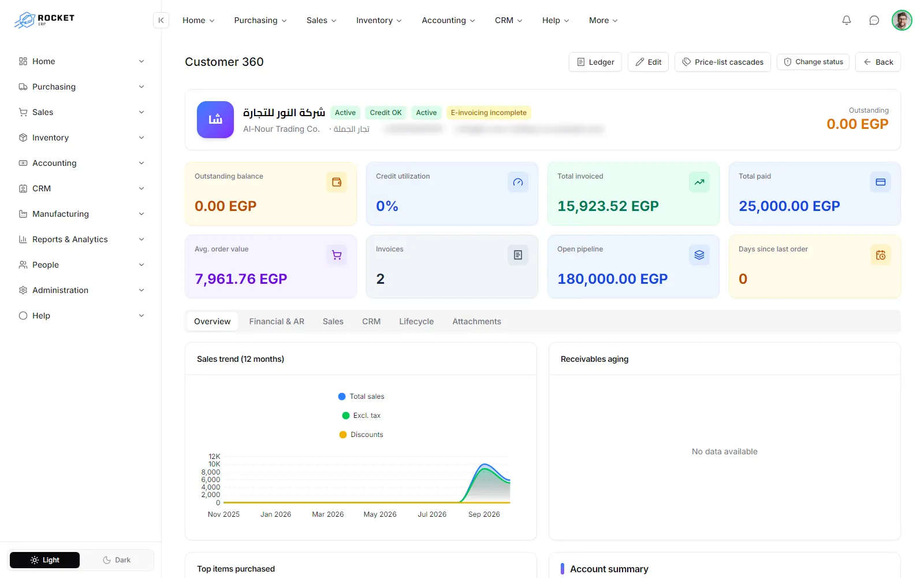Open the More top menu dropdown

[x=603, y=20]
